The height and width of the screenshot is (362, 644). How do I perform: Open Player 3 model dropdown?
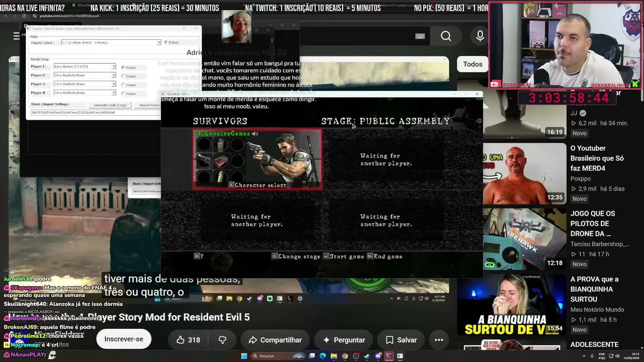click(85, 84)
